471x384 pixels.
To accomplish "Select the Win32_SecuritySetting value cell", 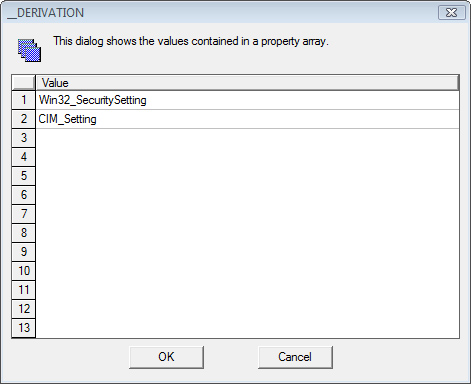I will pos(247,100).
